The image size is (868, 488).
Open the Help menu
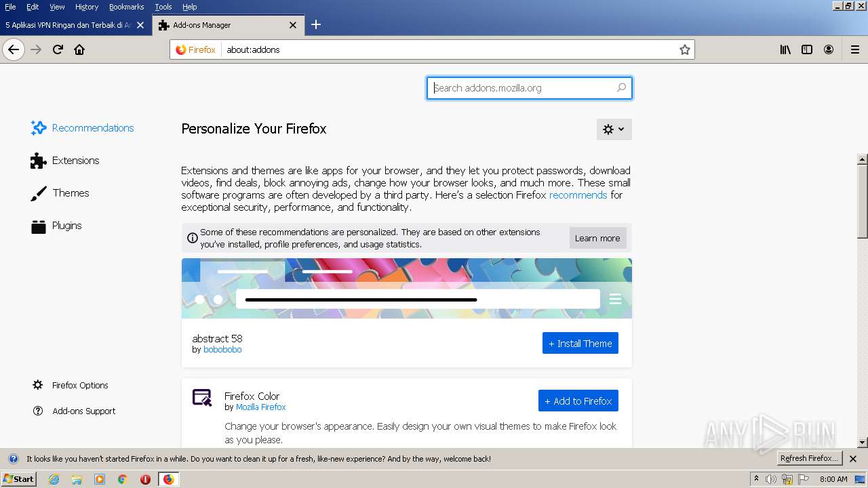click(190, 7)
